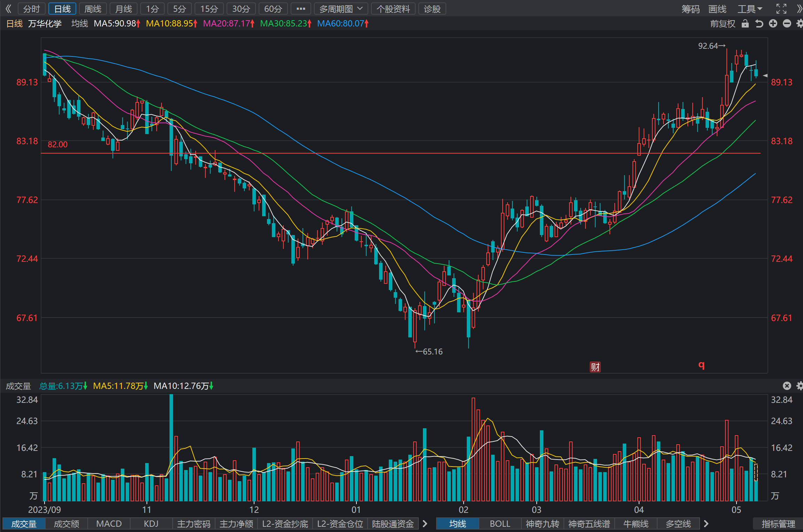The image size is (803, 532).
Task: Switch to 周线 weekly chart
Action: [x=93, y=9]
